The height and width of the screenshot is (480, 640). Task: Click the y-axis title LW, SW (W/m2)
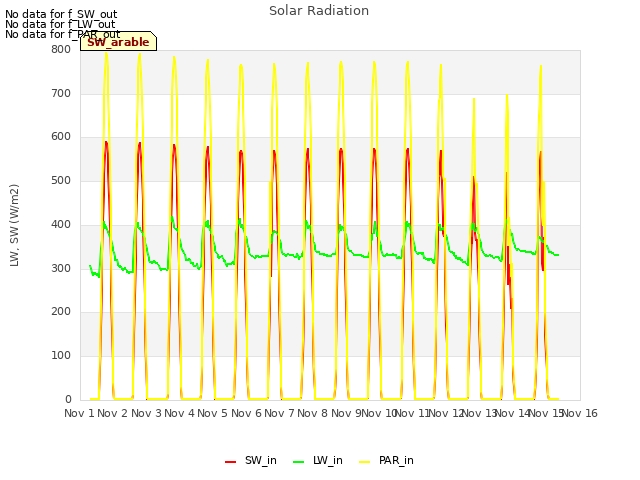click(14, 225)
